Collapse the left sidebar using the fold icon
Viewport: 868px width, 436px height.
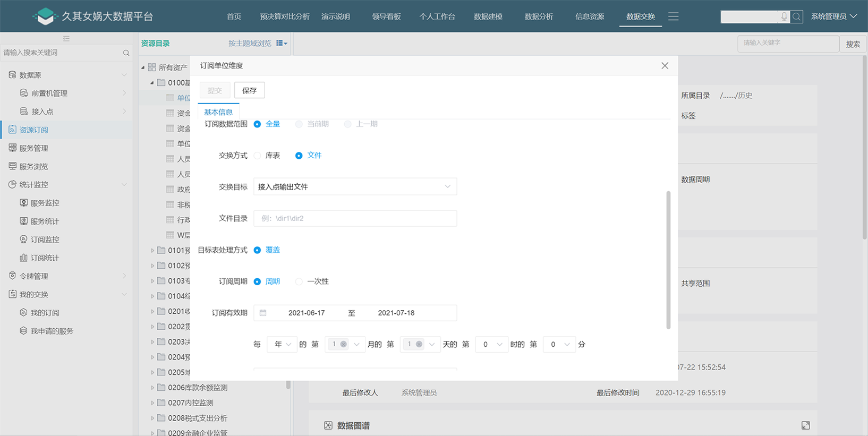(x=66, y=38)
